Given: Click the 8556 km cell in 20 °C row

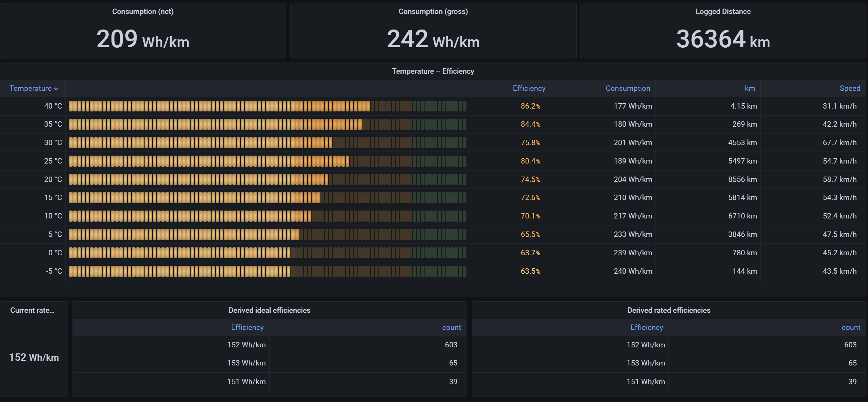Looking at the screenshot, I should coord(742,179).
